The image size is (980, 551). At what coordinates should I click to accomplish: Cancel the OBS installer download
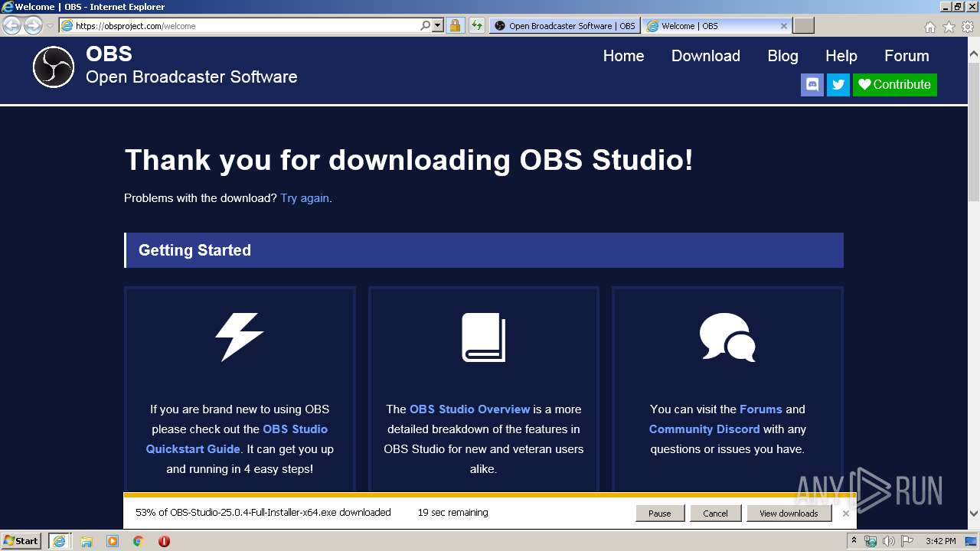(716, 514)
